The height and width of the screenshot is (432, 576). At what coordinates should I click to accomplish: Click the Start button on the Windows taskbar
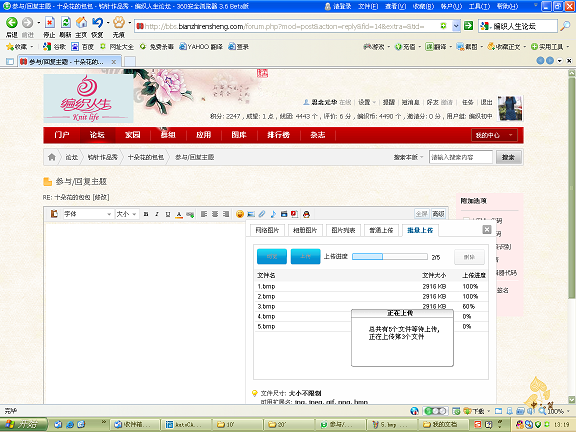point(23,424)
